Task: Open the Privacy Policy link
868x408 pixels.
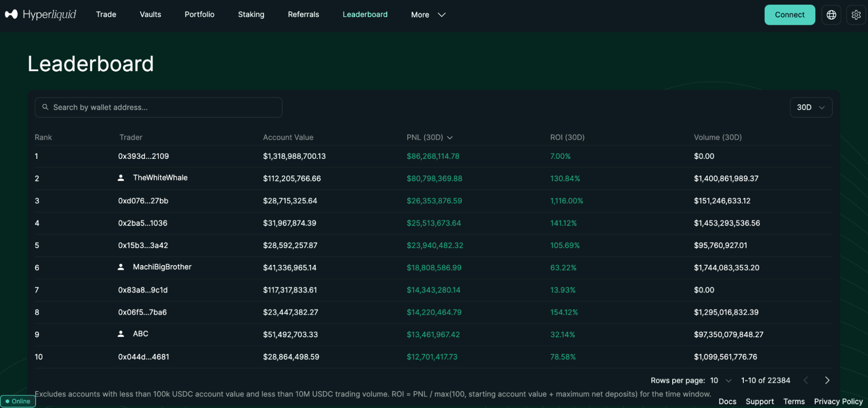Action: tap(838, 401)
